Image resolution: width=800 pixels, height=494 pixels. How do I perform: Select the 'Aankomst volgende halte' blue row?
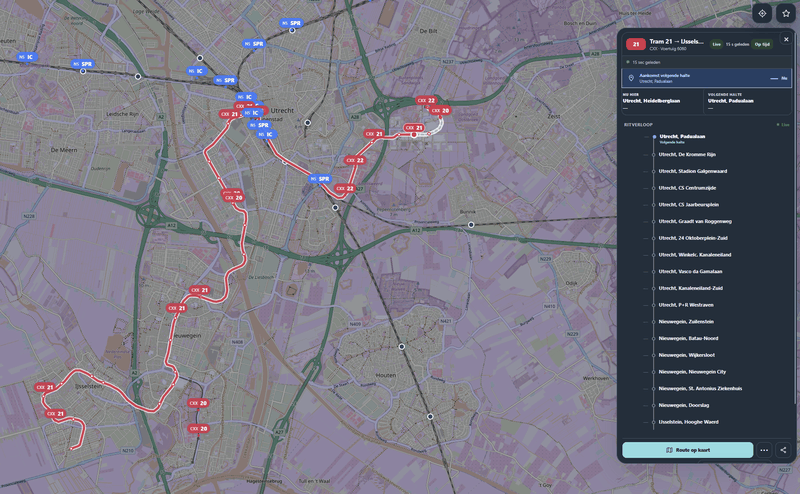pyautogui.click(x=707, y=78)
